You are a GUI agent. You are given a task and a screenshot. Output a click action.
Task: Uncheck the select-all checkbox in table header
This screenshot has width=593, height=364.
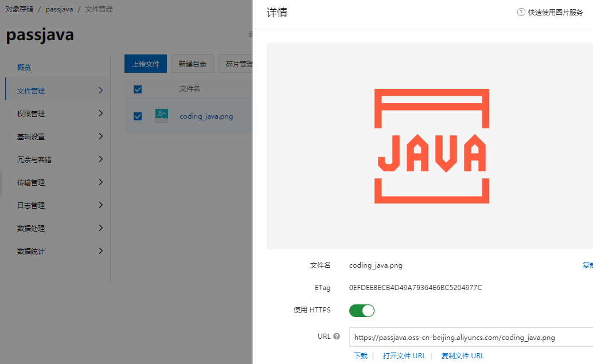pos(138,89)
